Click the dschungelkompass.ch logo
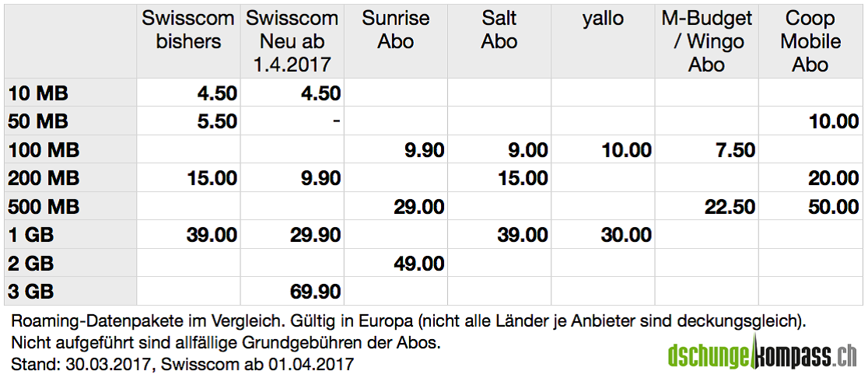The height and width of the screenshot is (378, 868). tap(762, 356)
